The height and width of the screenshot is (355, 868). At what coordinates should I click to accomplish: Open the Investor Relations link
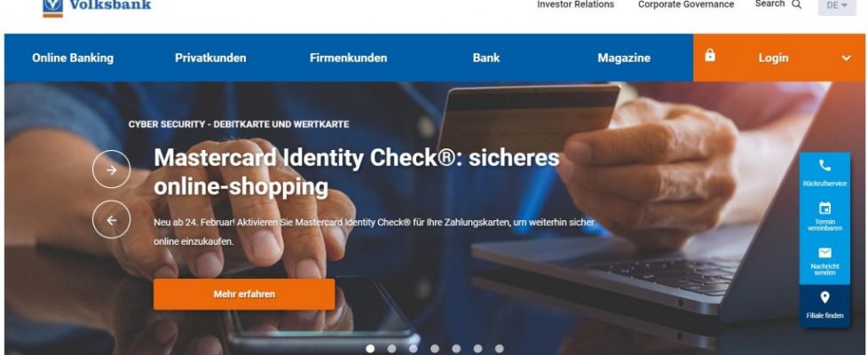click(576, 4)
